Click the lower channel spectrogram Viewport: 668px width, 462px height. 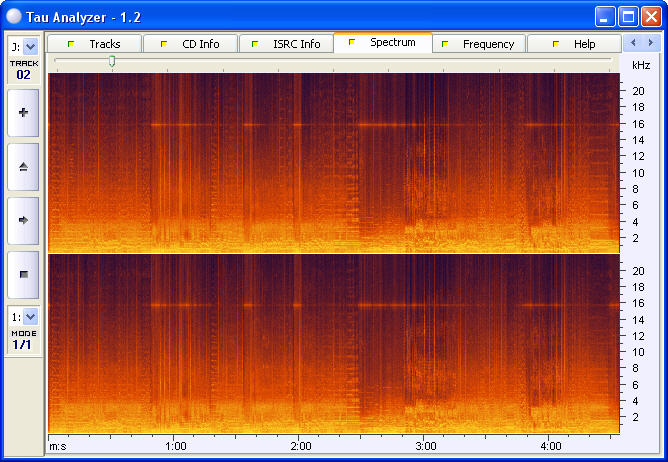[334, 344]
